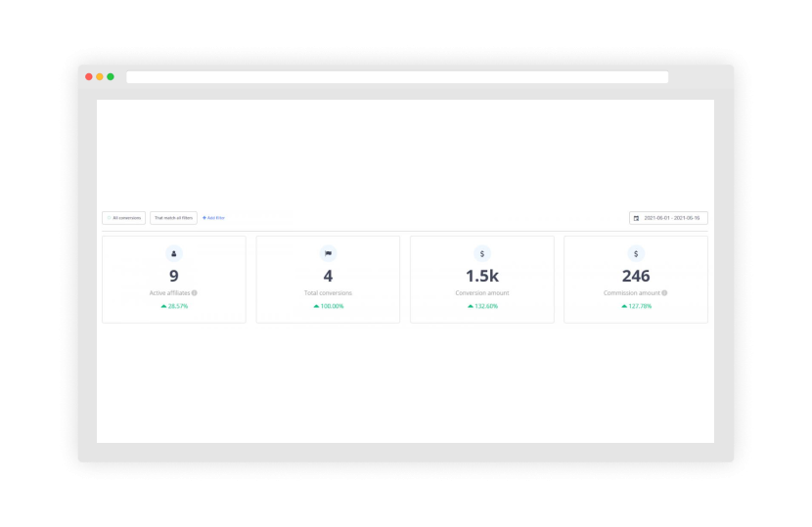Open the That match all filters dropdown
The image size is (812, 527).
click(x=173, y=218)
